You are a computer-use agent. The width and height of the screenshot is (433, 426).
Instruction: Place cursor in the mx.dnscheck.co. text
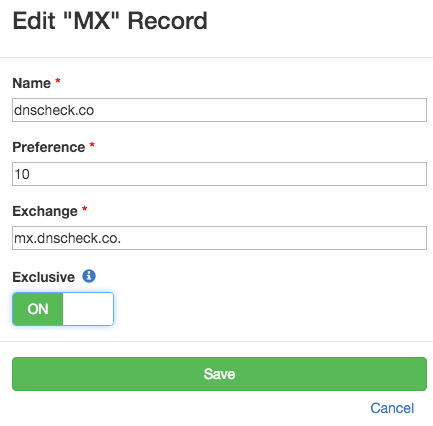pyautogui.click(x=67, y=238)
